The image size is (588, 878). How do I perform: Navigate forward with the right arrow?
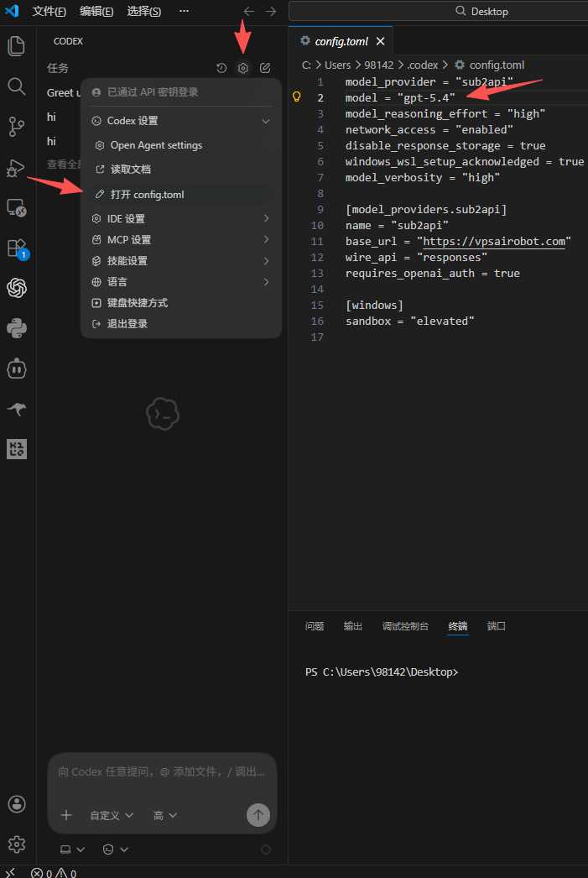(x=271, y=11)
